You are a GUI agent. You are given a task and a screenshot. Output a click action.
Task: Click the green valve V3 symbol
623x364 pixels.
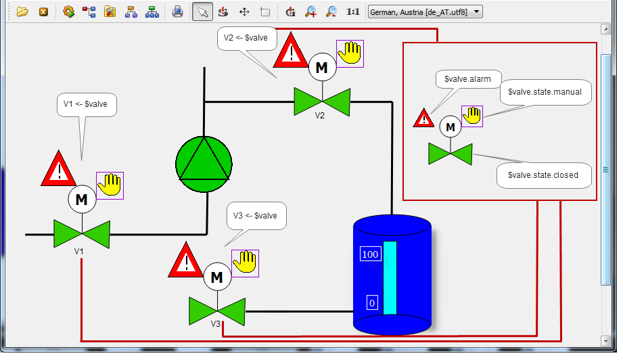click(x=216, y=311)
